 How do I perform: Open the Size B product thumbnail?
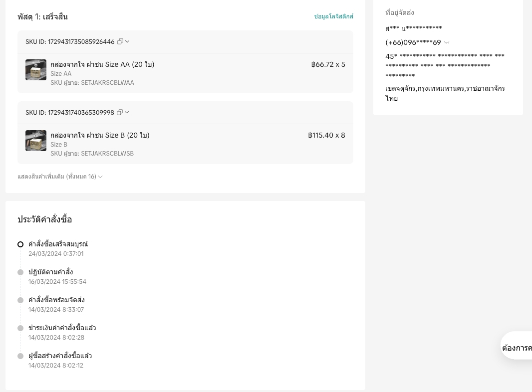tap(36, 141)
